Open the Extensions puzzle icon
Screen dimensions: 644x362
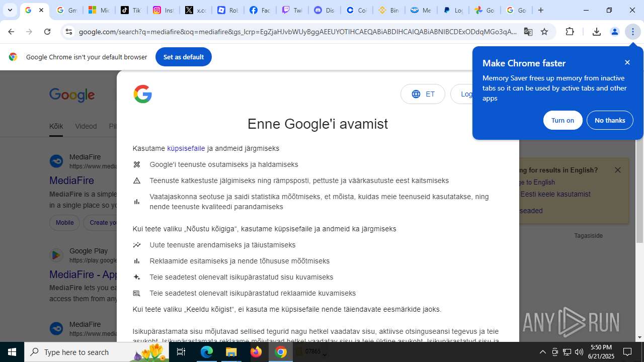point(570,32)
